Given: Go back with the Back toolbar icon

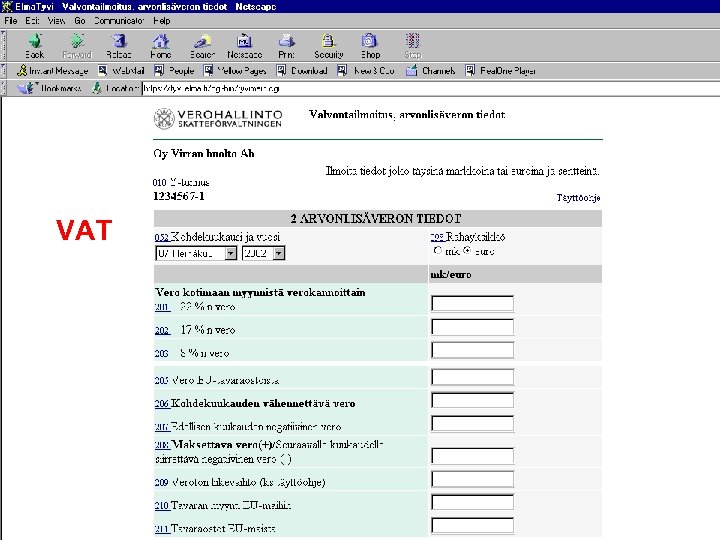Looking at the screenshot, I should coord(35,46).
